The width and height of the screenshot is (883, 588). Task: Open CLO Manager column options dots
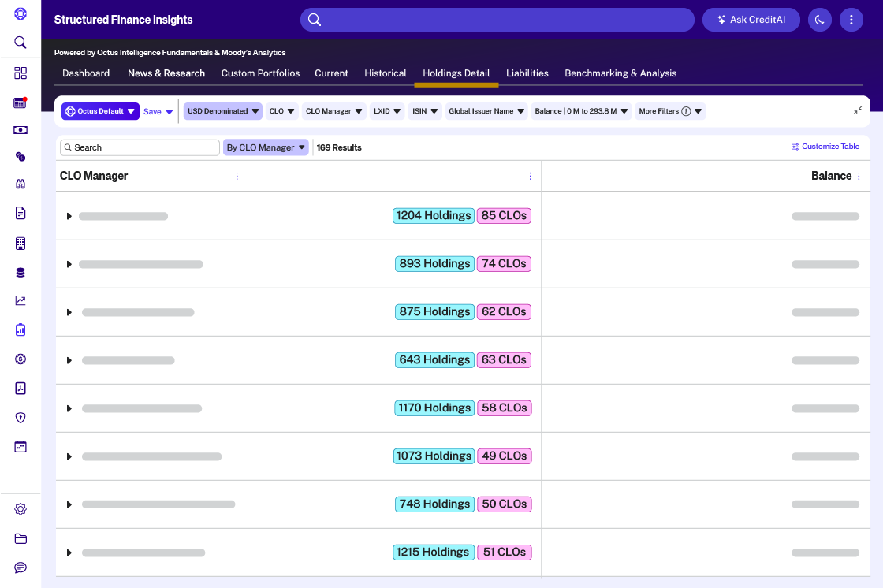237,177
